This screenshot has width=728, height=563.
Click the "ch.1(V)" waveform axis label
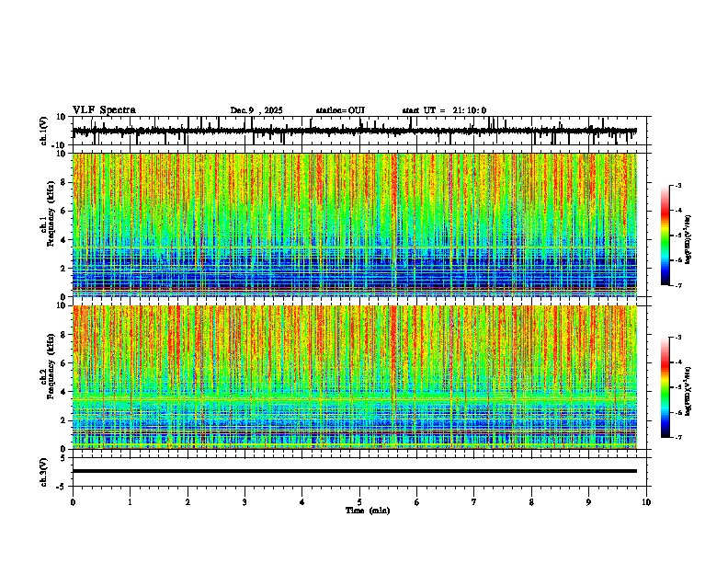click(x=44, y=131)
